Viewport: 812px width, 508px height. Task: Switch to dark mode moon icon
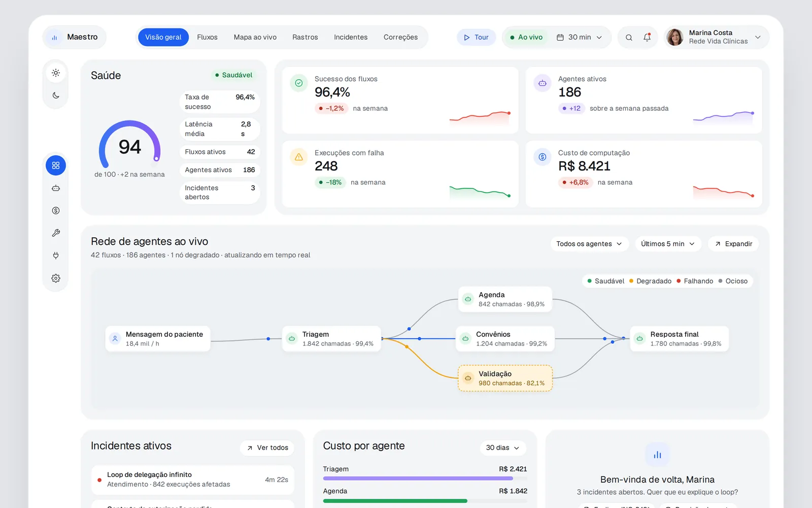click(x=56, y=95)
